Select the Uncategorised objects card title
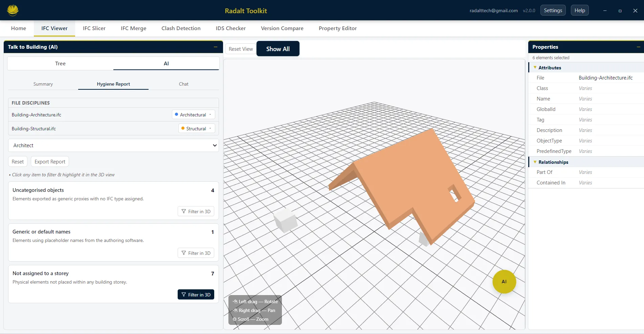Screen dimensions: 644x334 tap(38, 190)
